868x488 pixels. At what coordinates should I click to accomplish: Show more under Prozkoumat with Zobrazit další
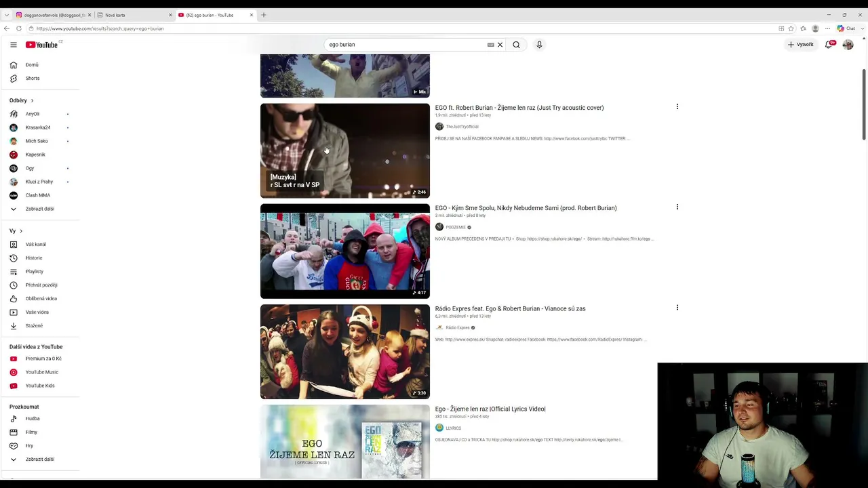[39, 460]
